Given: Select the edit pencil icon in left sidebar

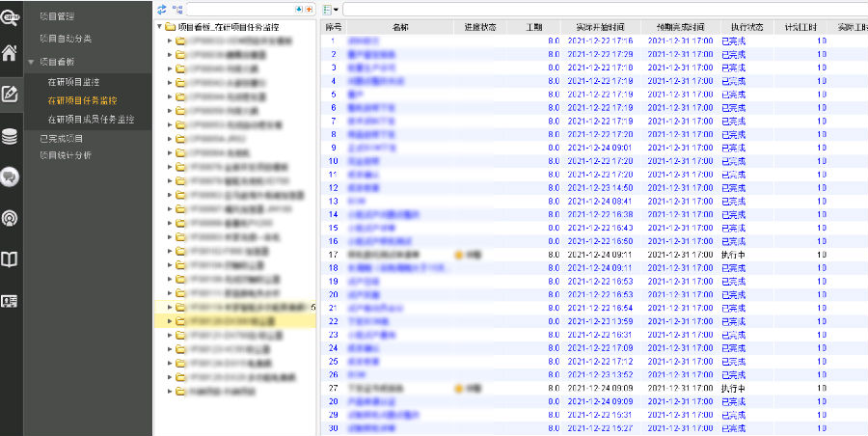Looking at the screenshot, I should 10,94.
